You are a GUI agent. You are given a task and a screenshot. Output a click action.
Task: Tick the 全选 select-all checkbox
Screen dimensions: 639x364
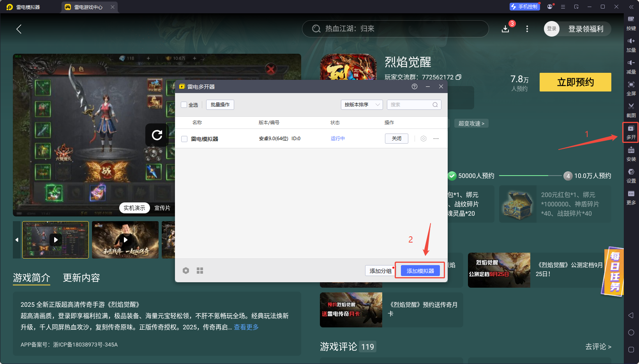tap(184, 105)
